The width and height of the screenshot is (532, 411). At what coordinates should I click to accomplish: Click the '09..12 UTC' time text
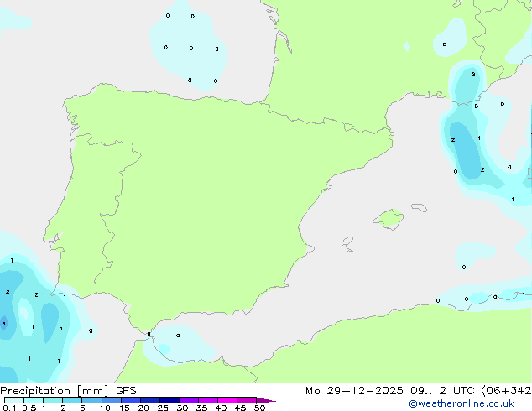(442, 391)
